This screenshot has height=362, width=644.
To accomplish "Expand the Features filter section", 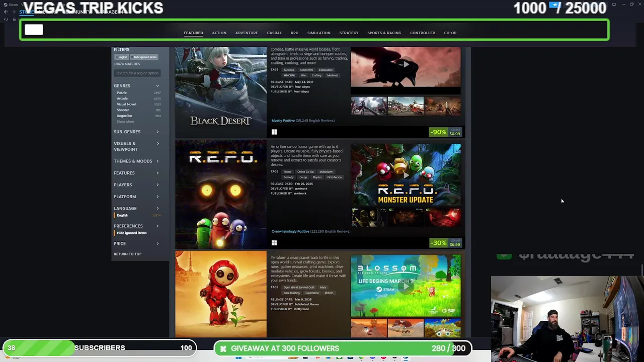I will [x=136, y=173].
